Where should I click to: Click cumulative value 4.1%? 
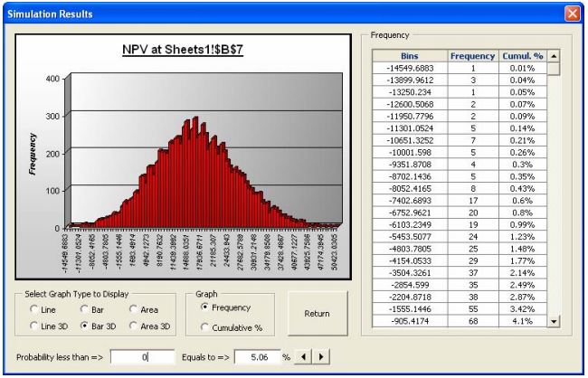tap(523, 321)
